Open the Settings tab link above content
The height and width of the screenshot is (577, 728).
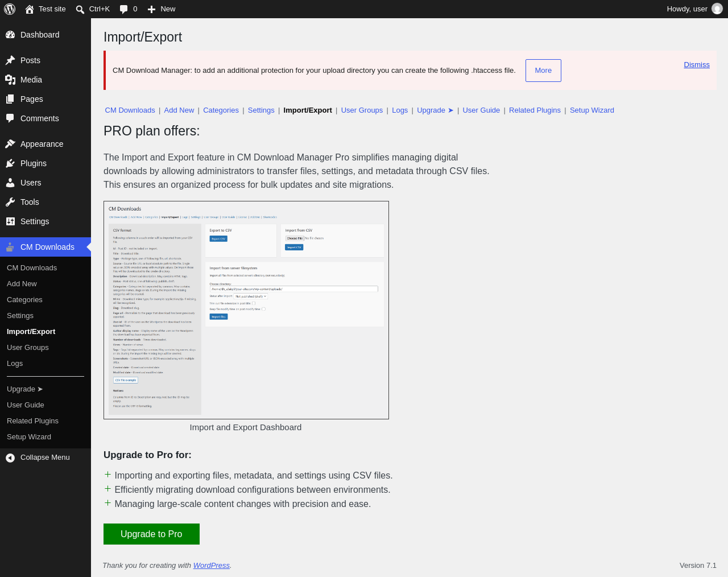tap(261, 110)
